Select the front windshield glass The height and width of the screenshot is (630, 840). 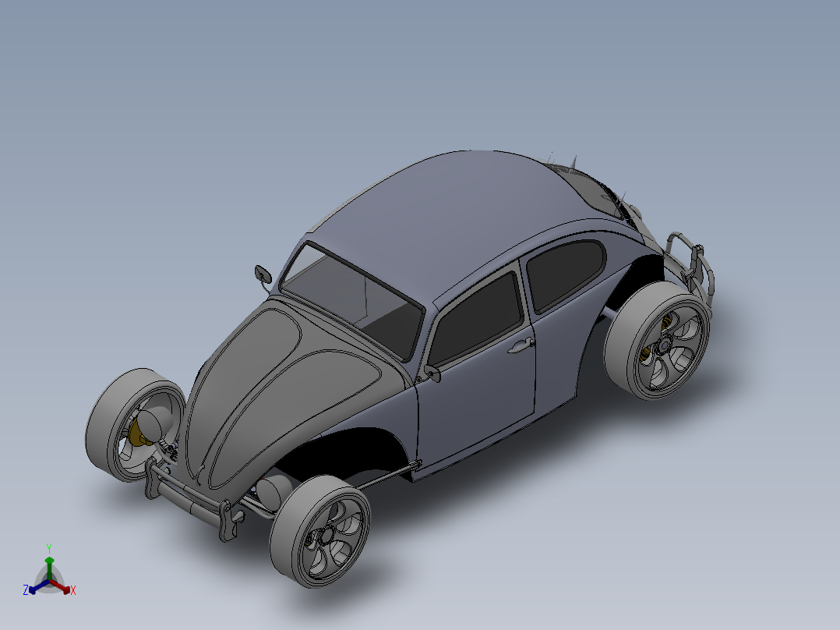351,300
